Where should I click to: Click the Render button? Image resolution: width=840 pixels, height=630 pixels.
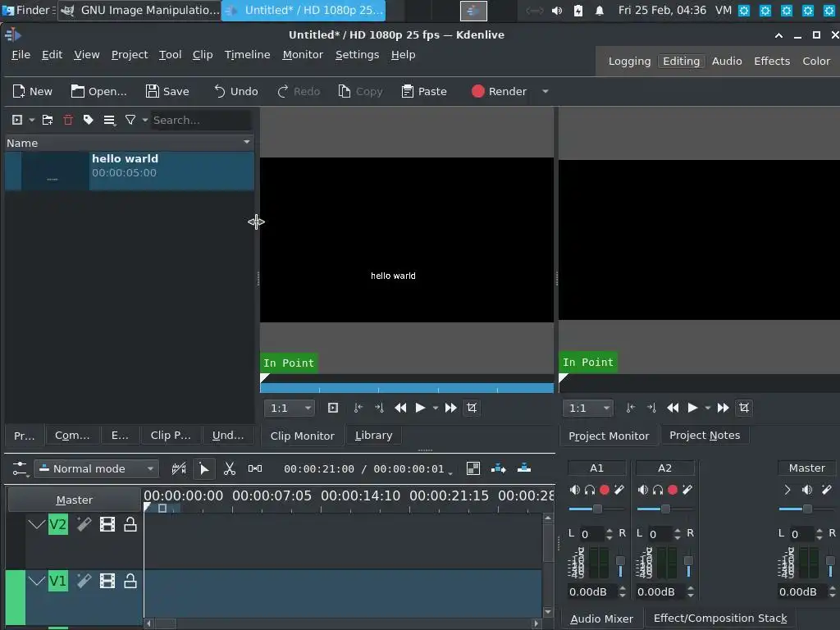(500, 92)
